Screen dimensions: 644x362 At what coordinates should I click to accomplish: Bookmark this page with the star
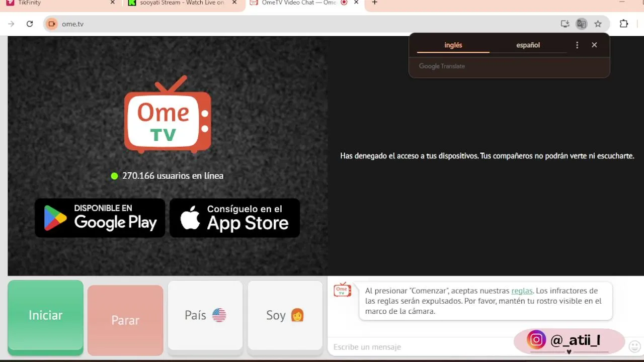coord(598,24)
